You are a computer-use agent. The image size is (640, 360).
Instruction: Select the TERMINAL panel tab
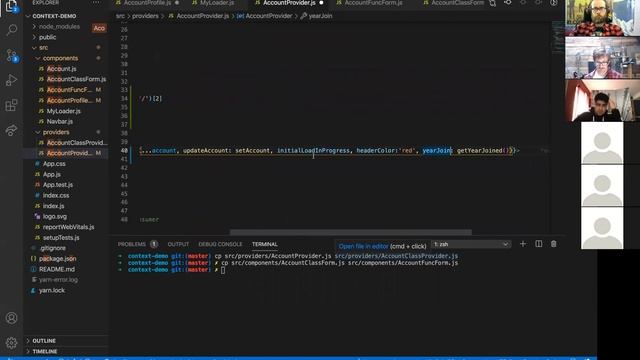[264, 244]
